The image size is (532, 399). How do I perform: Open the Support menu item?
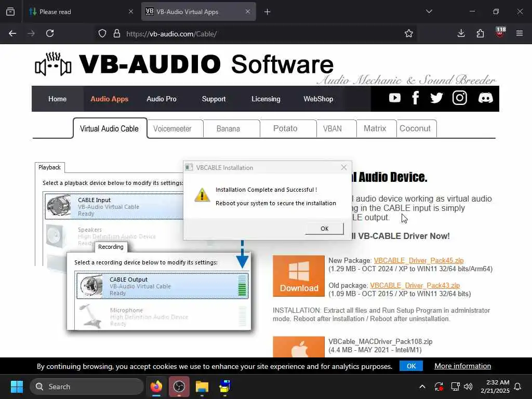(x=214, y=99)
